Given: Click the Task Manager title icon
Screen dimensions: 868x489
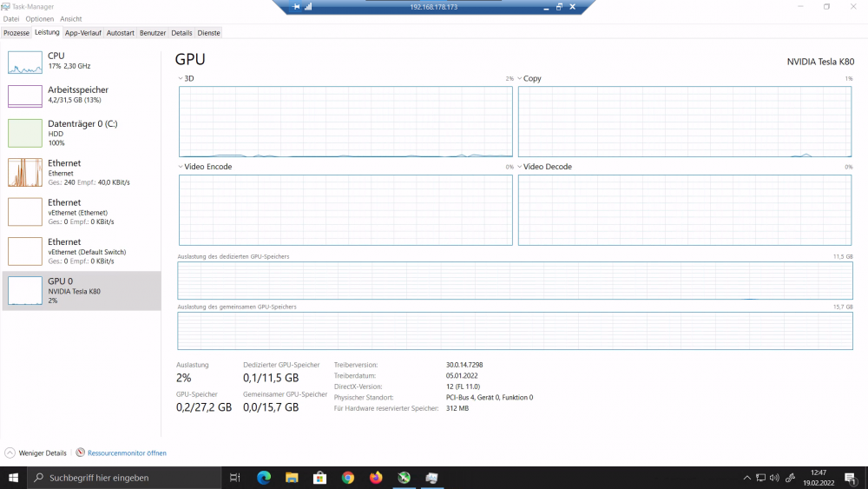Looking at the screenshot, I should (x=5, y=7).
